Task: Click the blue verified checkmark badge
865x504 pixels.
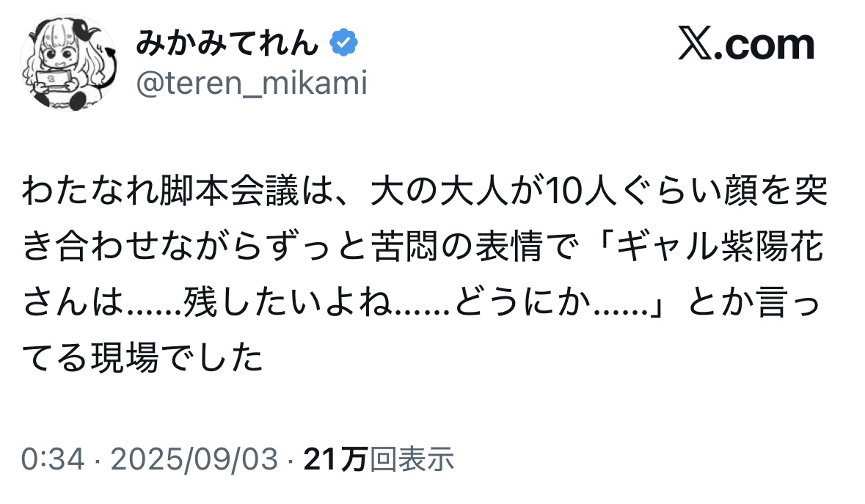Action: coord(343,44)
